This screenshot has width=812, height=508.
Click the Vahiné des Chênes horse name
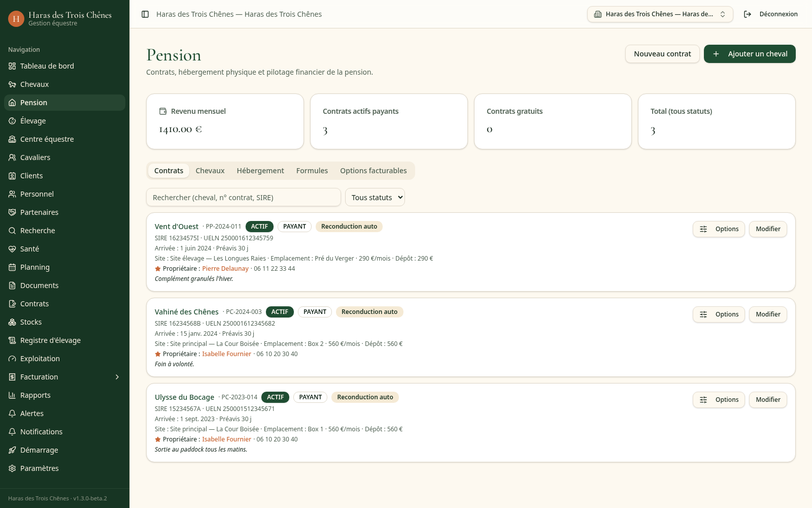[x=187, y=312]
